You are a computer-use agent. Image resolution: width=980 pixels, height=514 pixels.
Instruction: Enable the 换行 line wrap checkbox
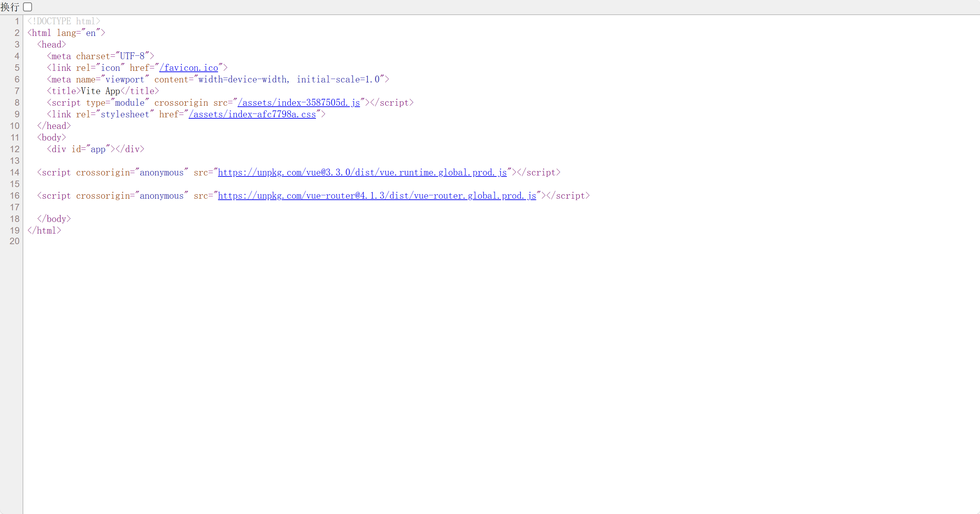click(27, 7)
